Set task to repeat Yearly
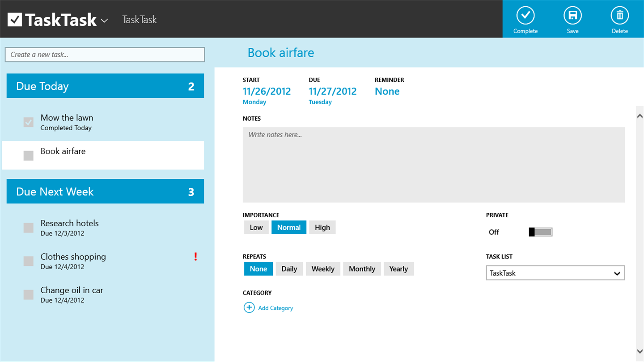 (398, 269)
